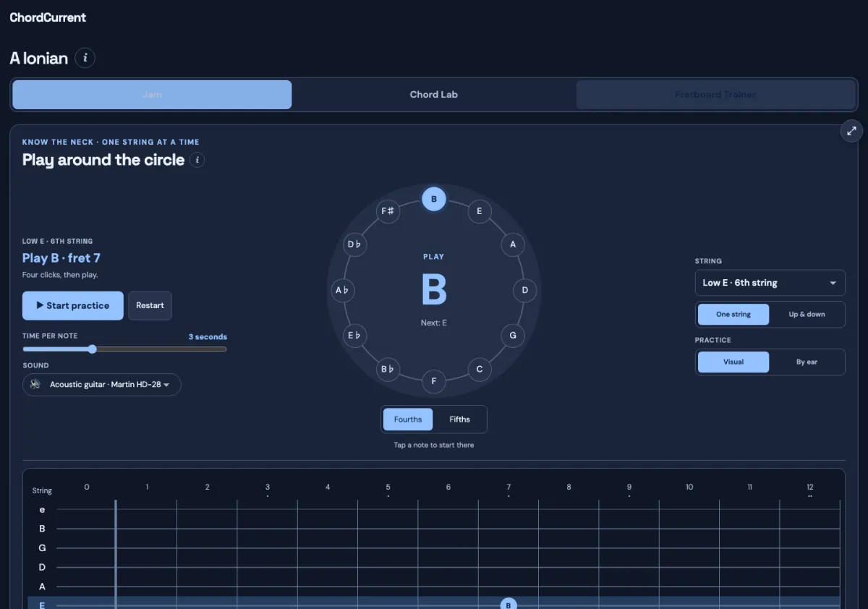Click fret number 7 header
This screenshot has width=868, height=609.
[509, 487]
